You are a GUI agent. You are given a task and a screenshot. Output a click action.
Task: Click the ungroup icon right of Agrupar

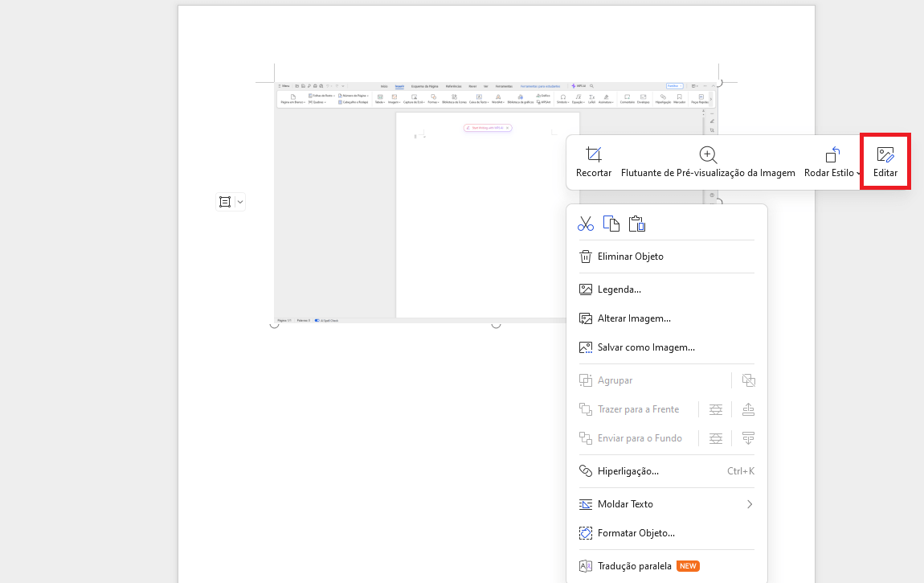[x=748, y=380]
